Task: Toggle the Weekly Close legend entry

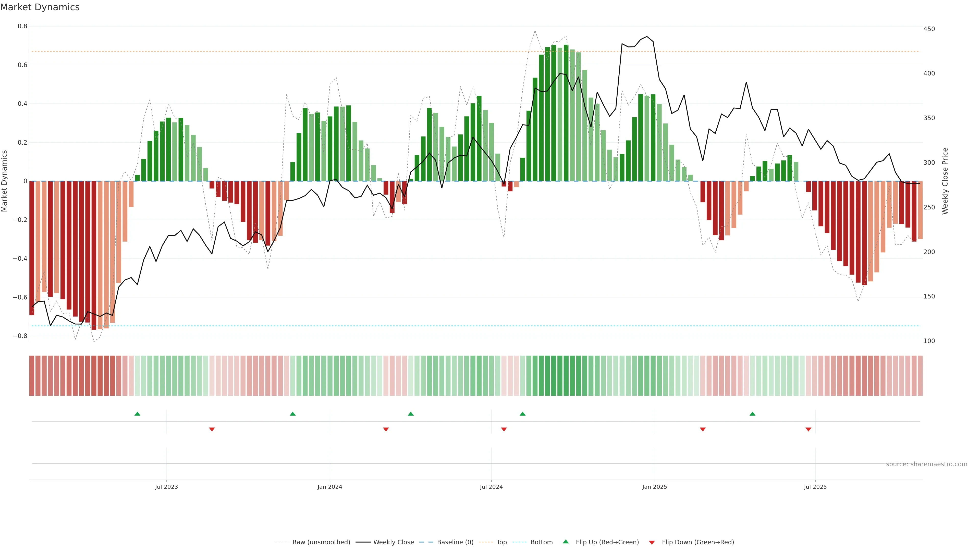Action: point(393,542)
